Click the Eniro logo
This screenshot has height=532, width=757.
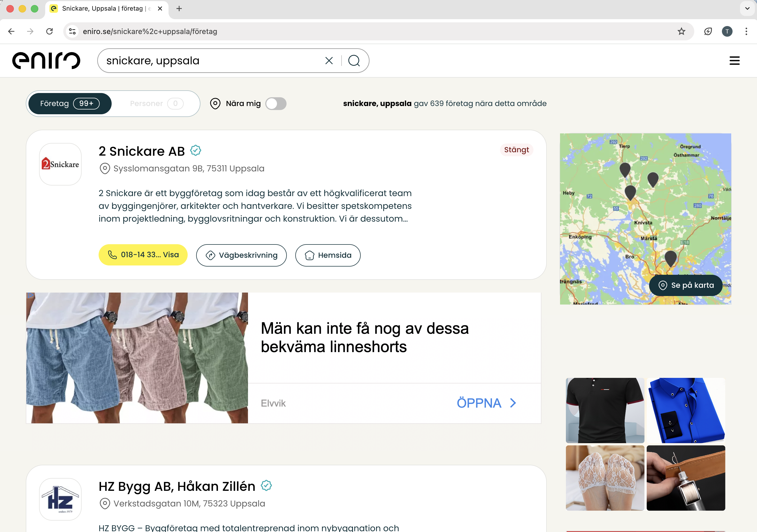pyautogui.click(x=46, y=60)
